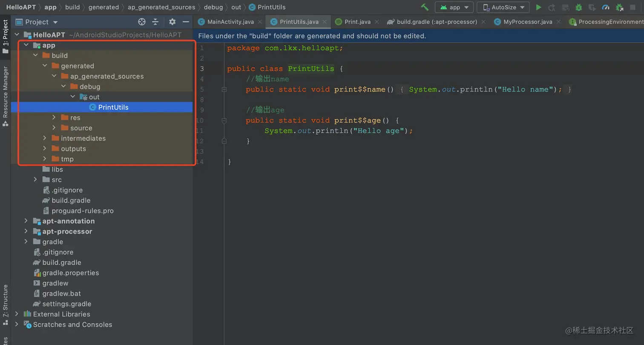
Task: Click the Collapse All icon in Project panel
Action: [155, 22]
